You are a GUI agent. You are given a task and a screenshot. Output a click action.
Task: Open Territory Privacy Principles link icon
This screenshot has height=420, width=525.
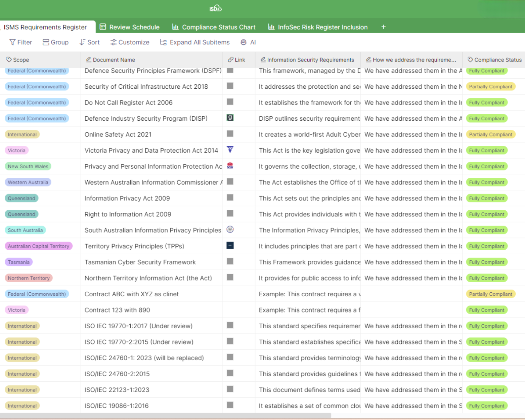(x=230, y=246)
